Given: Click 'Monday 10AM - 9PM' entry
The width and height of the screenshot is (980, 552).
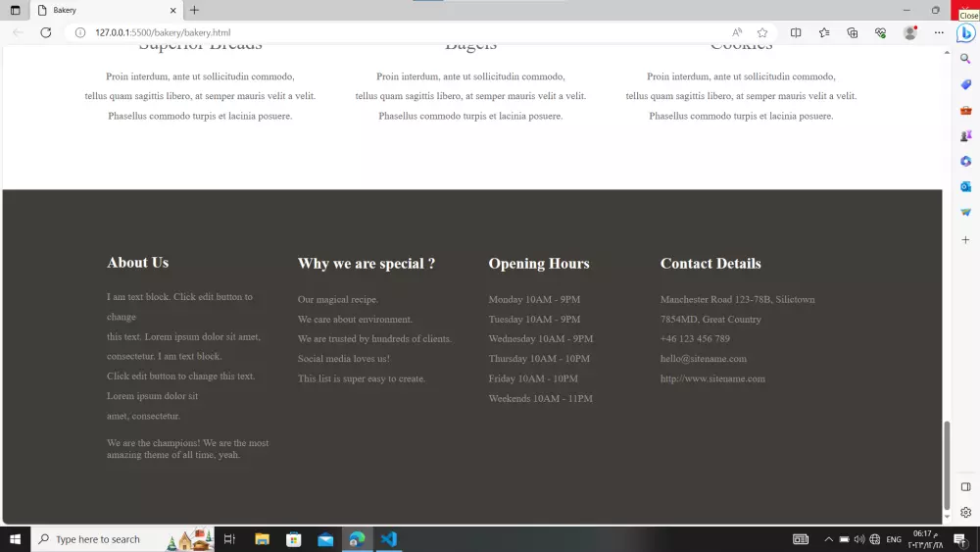Looking at the screenshot, I should 534,299.
